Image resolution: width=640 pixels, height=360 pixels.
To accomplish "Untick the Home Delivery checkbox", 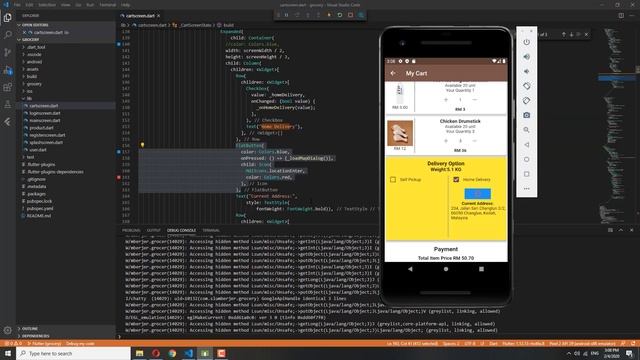I will pyautogui.click(x=456, y=180).
